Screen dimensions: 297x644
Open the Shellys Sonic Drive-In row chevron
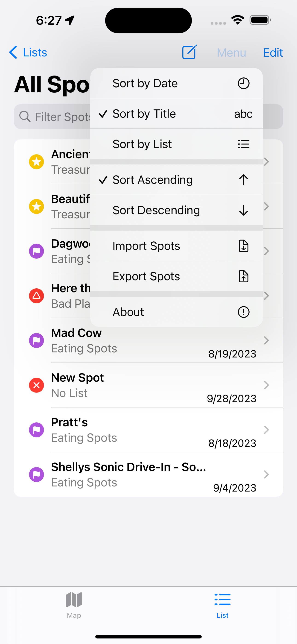click(267, 474)
